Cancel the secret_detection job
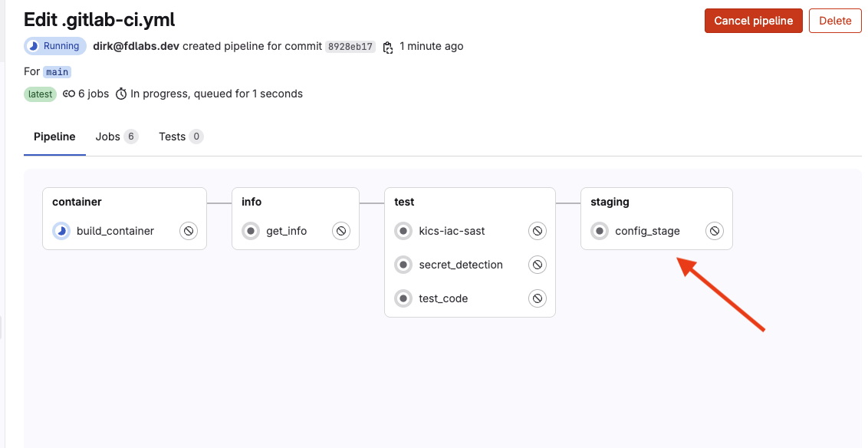Screen dimensions: 868x448 pyautogui.click(x=537, y=265)
